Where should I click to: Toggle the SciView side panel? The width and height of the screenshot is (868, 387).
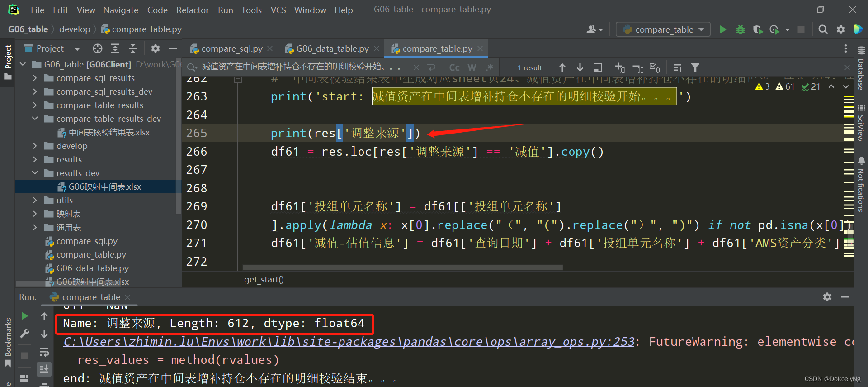click(x=861, y=123)
